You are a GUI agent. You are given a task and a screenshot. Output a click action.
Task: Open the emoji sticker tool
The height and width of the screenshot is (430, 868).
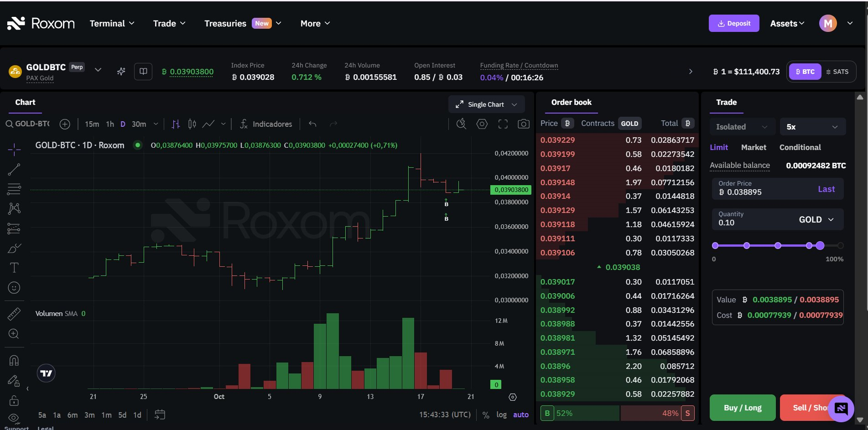[14, 288]
